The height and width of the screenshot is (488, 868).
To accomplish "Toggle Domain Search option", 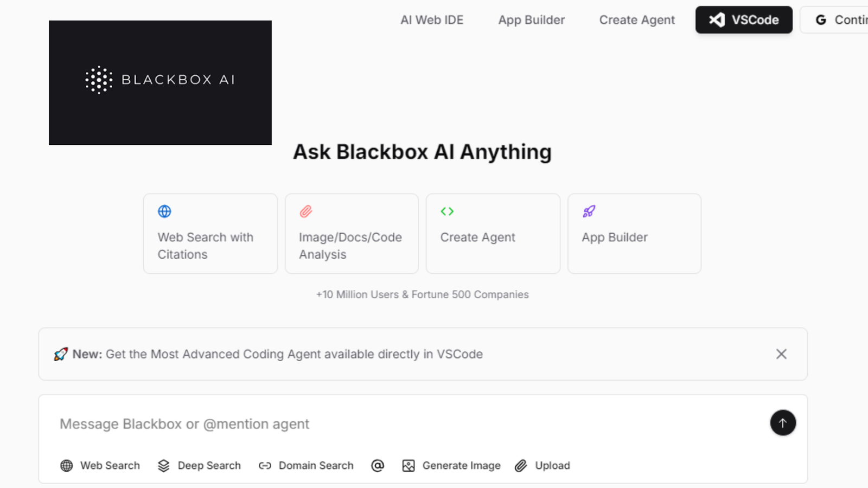I will tap(306, 465).
